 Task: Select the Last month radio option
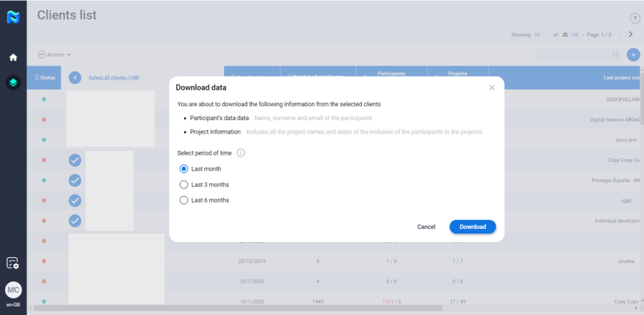[184, 169]
